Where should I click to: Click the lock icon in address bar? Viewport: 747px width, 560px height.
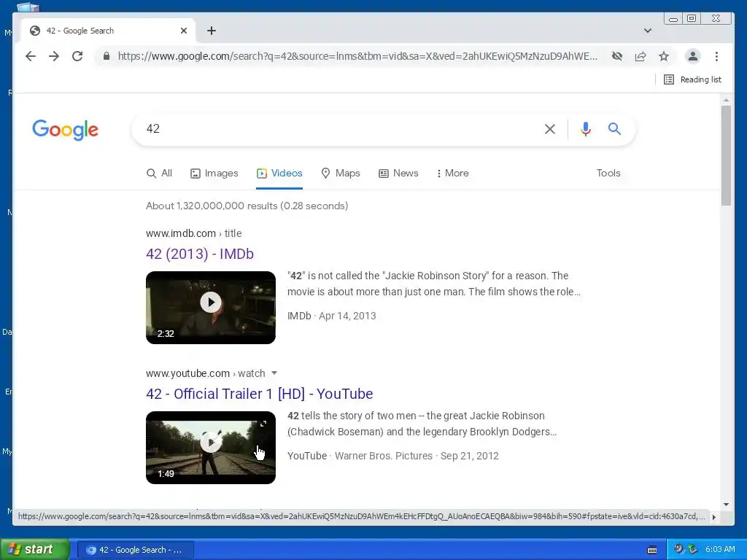pos(107,56)
